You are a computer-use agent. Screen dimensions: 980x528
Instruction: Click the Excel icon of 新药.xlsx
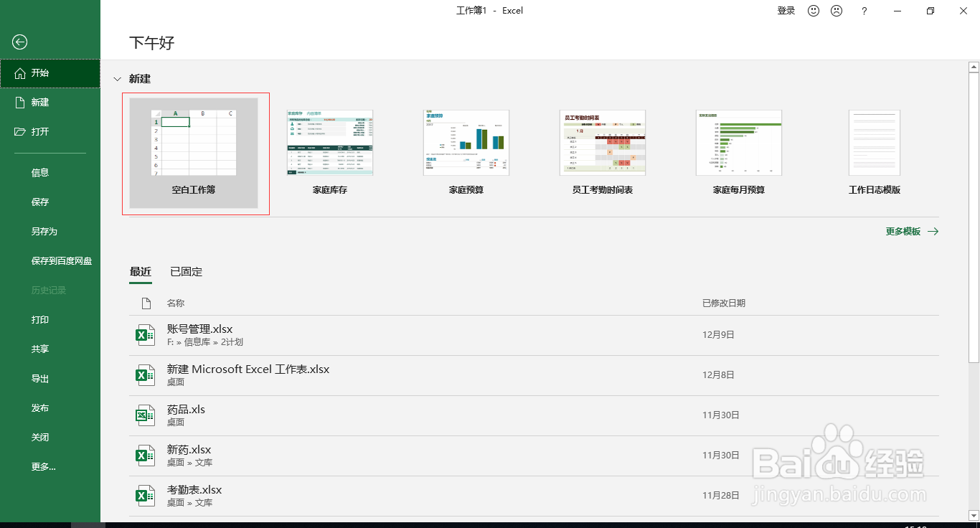pos(146,456)
